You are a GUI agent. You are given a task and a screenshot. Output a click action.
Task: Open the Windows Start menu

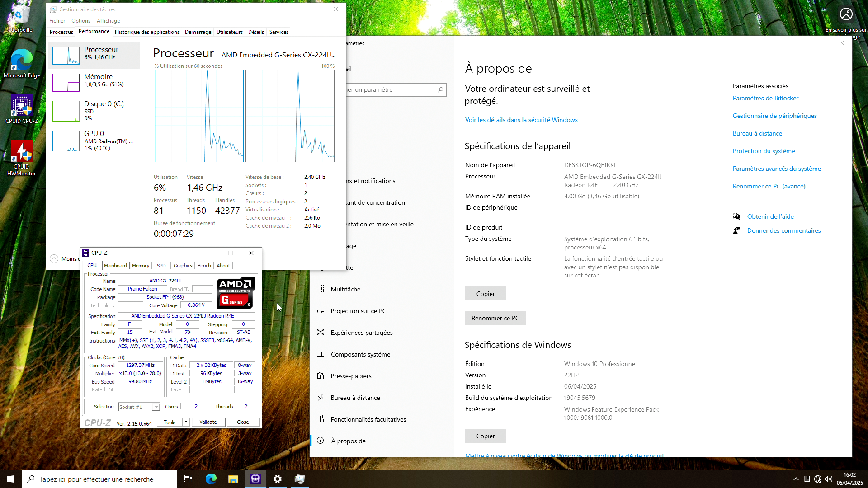[11, 479]
